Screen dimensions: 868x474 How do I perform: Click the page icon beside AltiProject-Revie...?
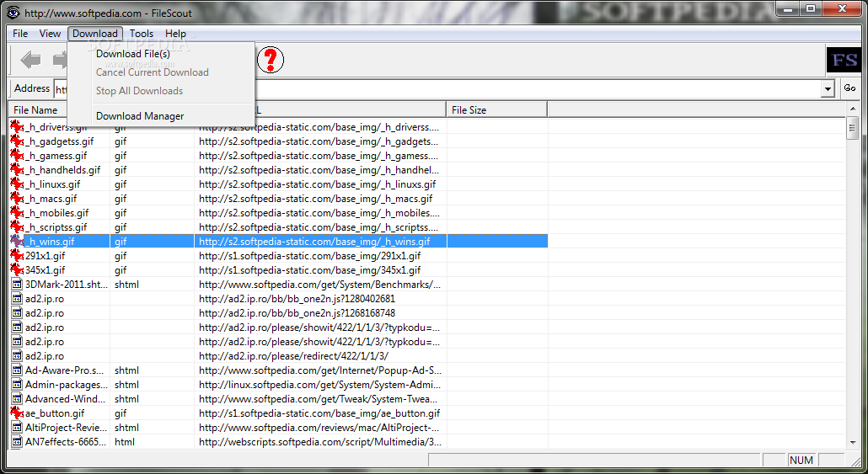[17, 428]
